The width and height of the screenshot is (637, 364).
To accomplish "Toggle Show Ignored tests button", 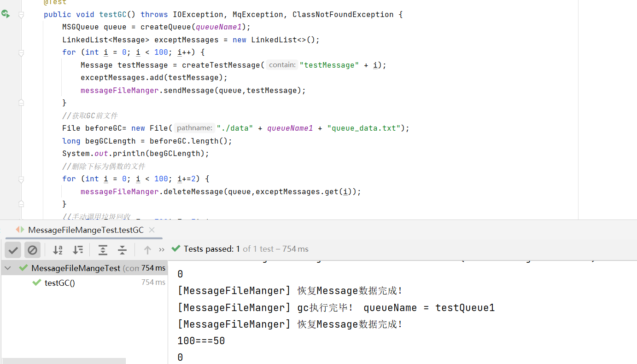I will (x=32, y=250).
